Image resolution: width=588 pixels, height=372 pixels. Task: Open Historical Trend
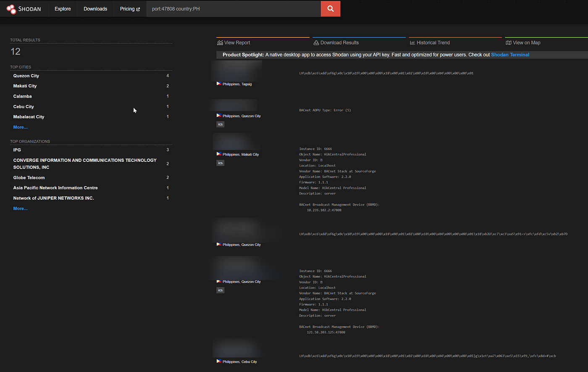click(433, 42)
